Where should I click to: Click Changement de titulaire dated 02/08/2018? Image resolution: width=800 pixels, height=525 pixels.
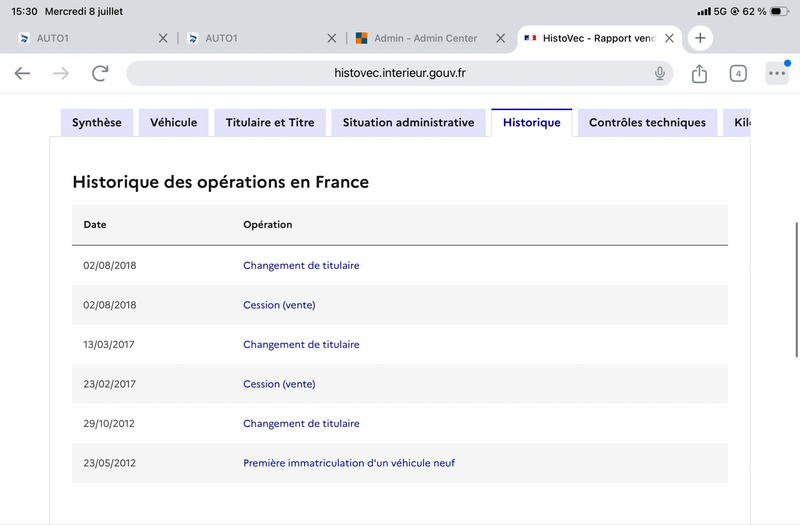[x=301, y=265]
